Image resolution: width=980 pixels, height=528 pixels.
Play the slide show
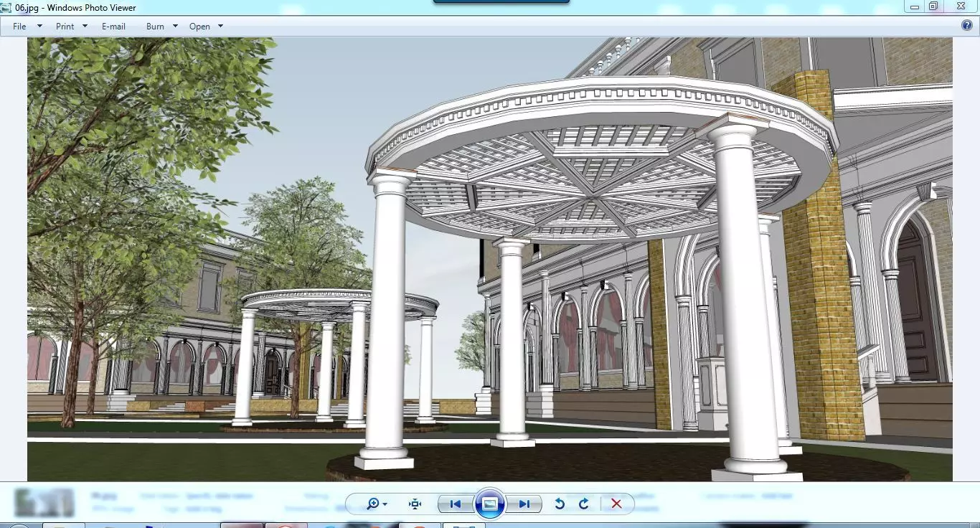coord(490,504)
